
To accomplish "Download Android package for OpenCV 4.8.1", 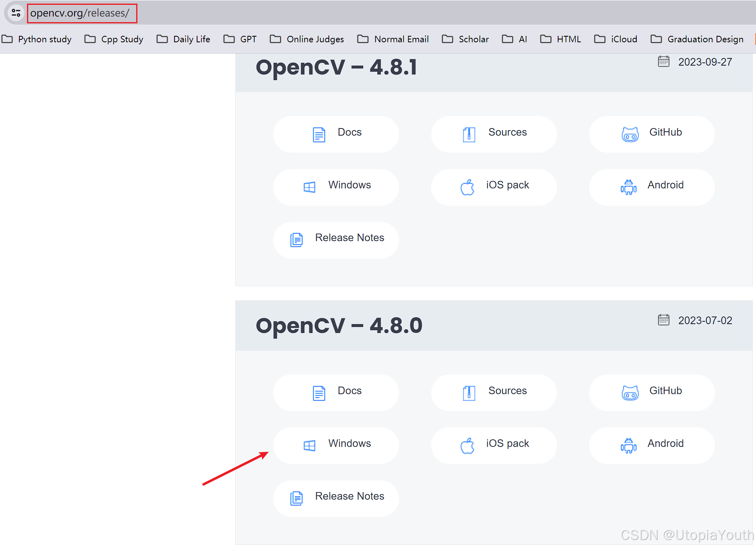I will pyautogui.click(x=652, y=187).
